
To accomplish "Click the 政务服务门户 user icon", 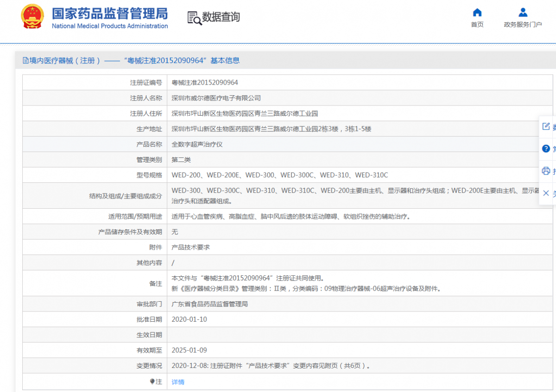I will 523,12.
